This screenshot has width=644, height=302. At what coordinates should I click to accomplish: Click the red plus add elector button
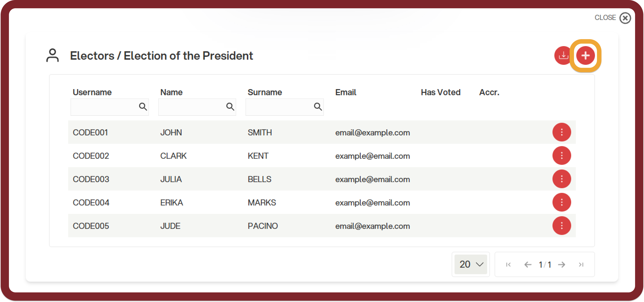(585, 56)
